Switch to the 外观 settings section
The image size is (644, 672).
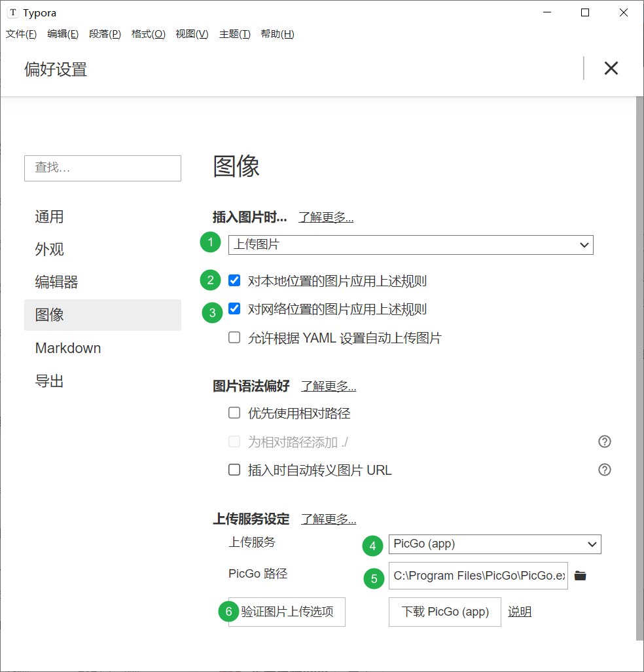click(x=49, y=249)
